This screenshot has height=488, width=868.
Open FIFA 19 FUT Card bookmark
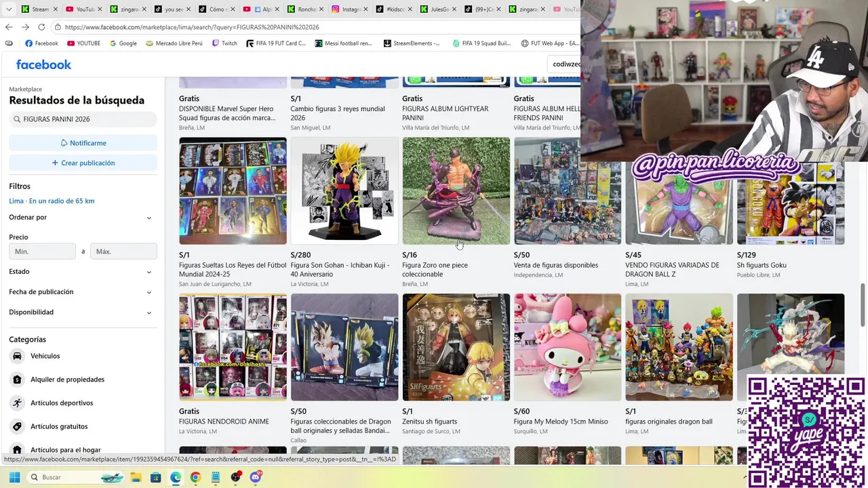pyautogui.click(x=276, y=43)
